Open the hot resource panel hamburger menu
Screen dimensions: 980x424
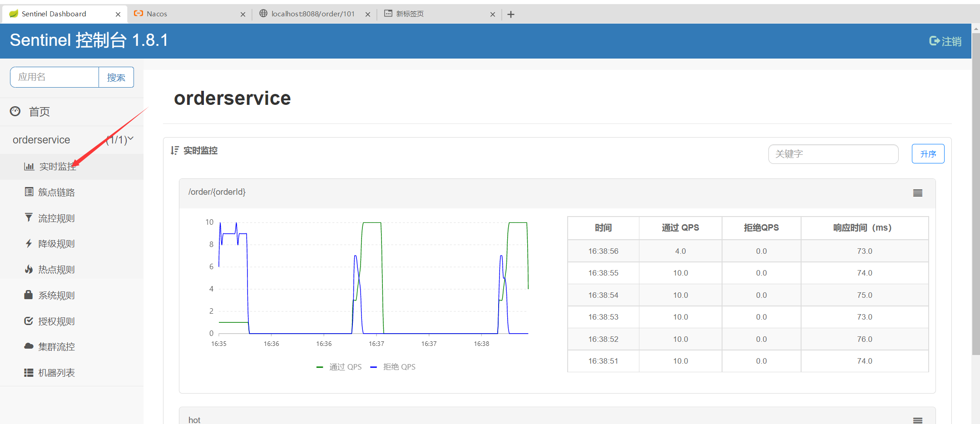coord(917,420)
